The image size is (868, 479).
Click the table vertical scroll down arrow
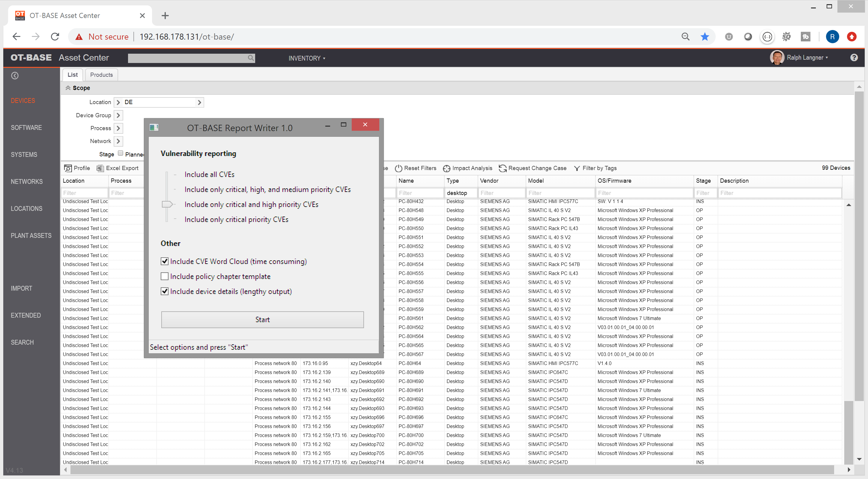click(x=859, y=459)
